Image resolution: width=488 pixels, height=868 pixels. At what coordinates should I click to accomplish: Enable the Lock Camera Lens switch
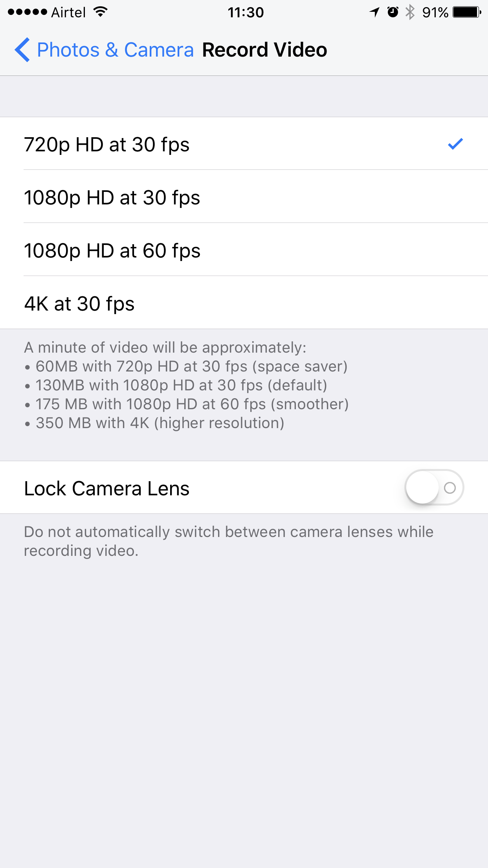pyautogui.click(x=434, y=487)
